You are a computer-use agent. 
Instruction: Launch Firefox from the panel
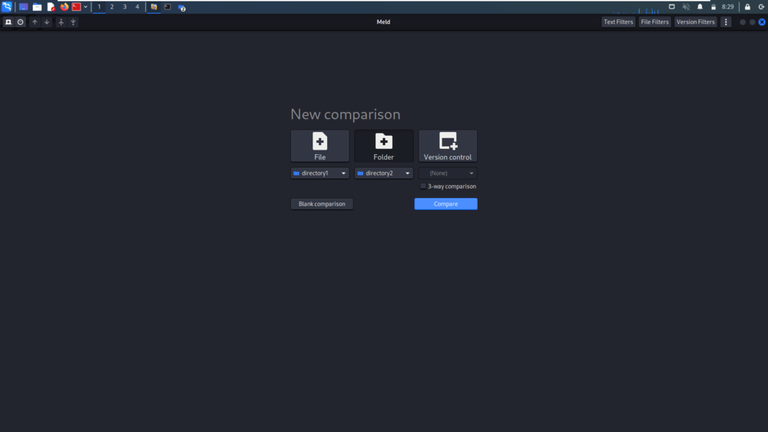(x=64, y=7)
